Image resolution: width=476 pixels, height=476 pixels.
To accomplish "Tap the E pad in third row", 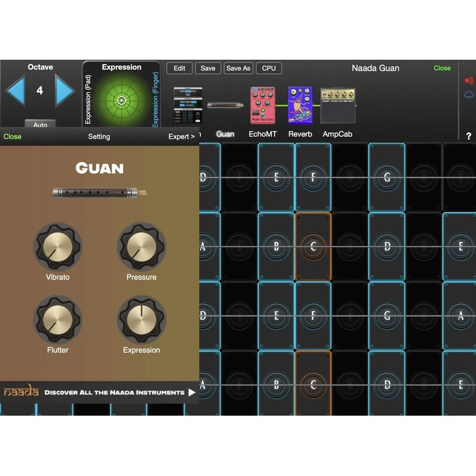I will (x=276, y=316).
